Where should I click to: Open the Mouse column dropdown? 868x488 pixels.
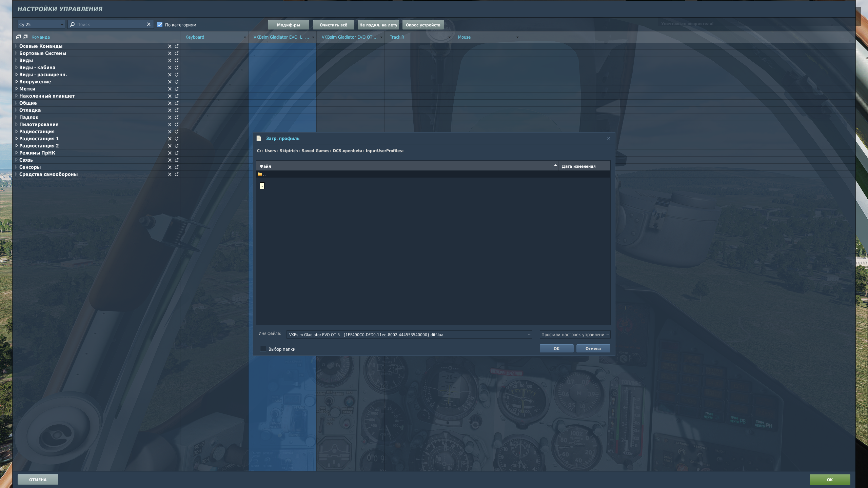(517, 37)
